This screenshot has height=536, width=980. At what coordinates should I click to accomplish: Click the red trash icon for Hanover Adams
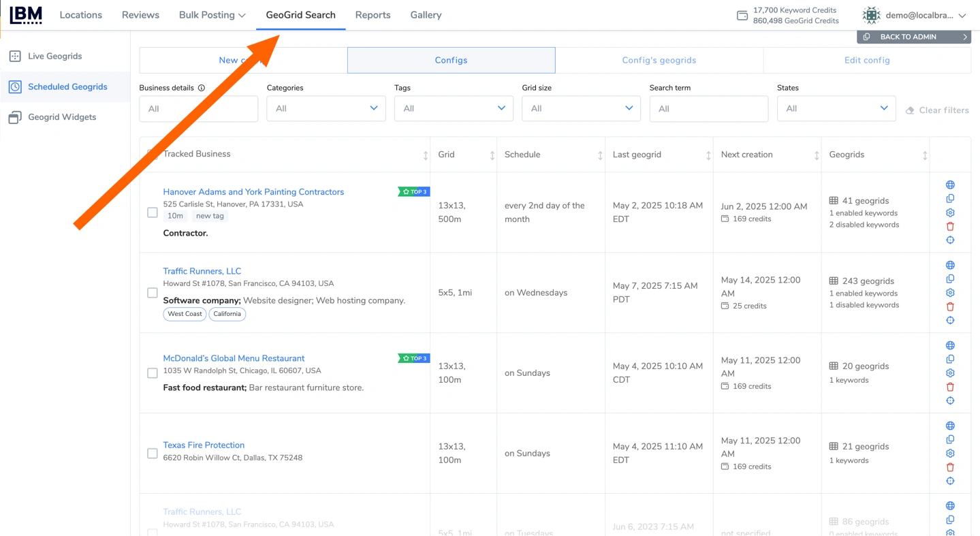950,226
